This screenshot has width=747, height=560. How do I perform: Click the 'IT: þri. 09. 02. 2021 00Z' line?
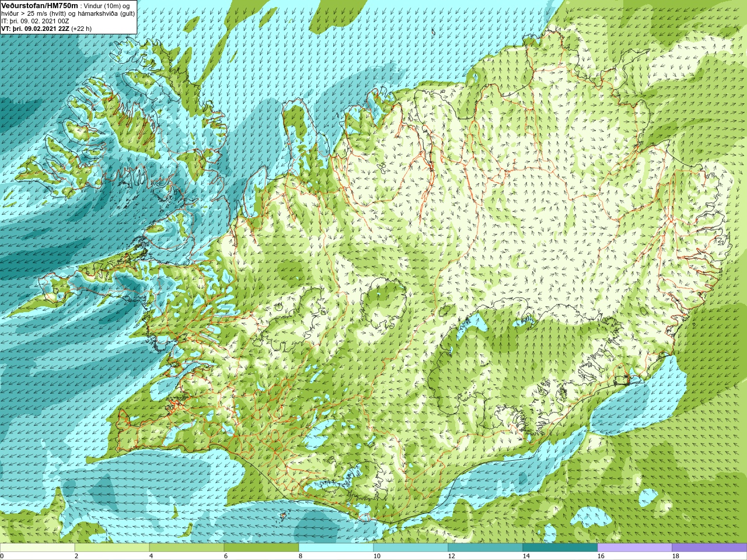pyautogui.click(x=36, y=20)
